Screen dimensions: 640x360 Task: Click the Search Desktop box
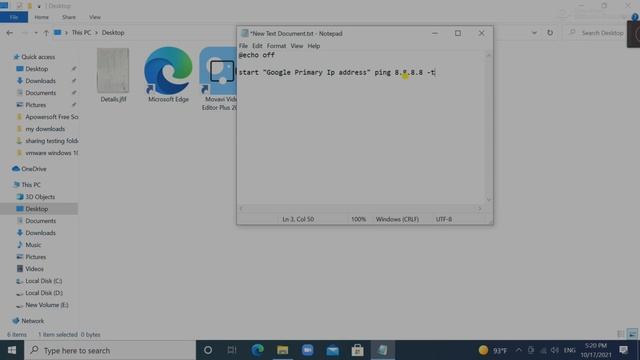(x=596, y=33)
